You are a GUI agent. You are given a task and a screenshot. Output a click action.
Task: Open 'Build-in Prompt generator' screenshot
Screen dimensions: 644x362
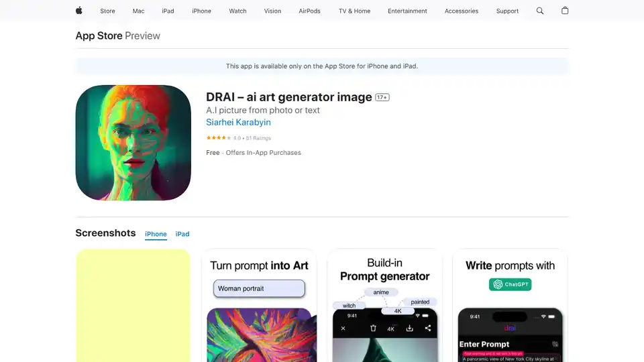click(x=385, y=306)
